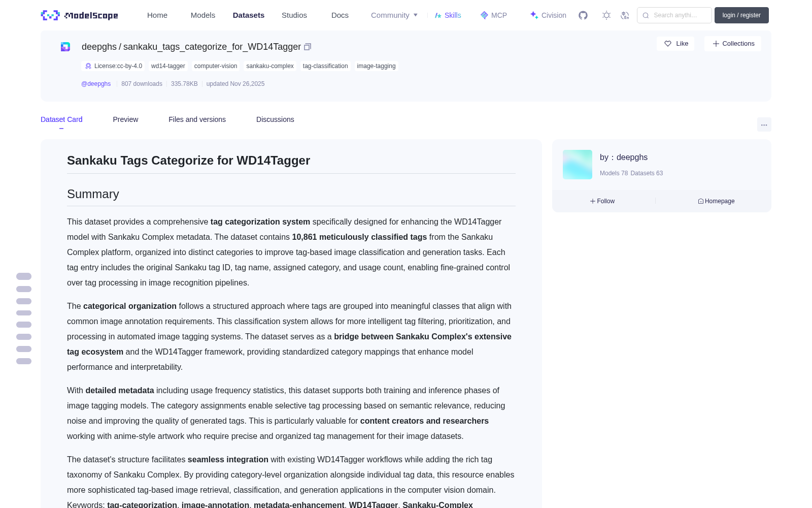The image size is (812, 508).
Task: Focus the Search anything input field
Action: click(x=674, y=15)
